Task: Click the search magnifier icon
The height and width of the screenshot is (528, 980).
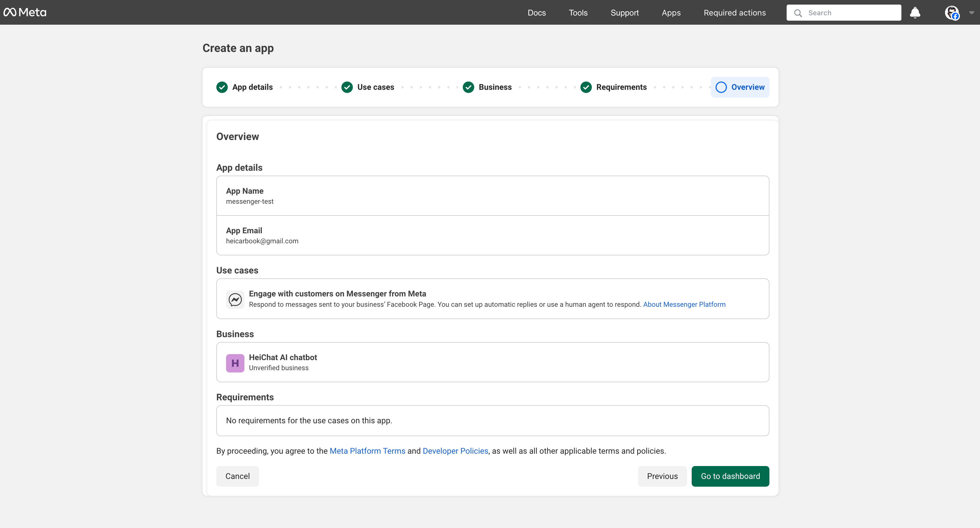Action: 798,13
